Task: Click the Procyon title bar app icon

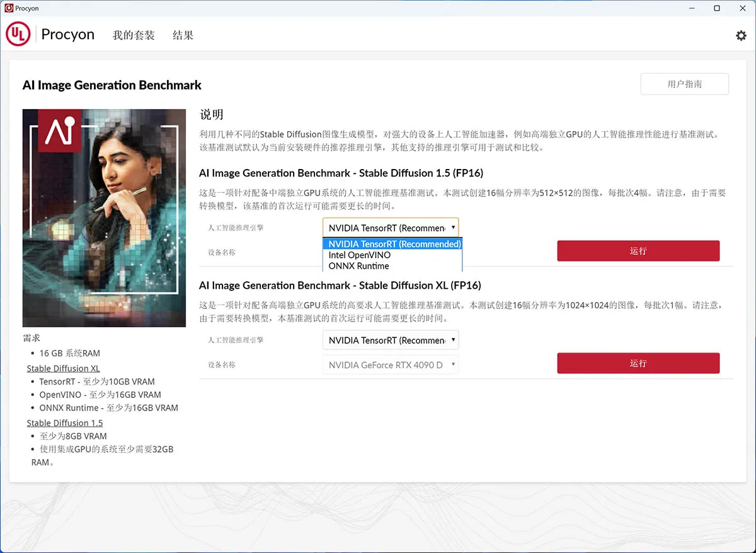Action: (9, 8)
